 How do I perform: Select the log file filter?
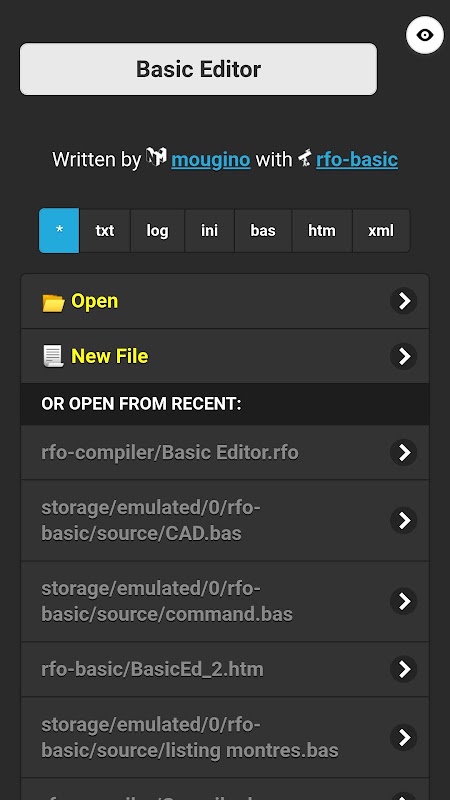(x=157, y=231)
